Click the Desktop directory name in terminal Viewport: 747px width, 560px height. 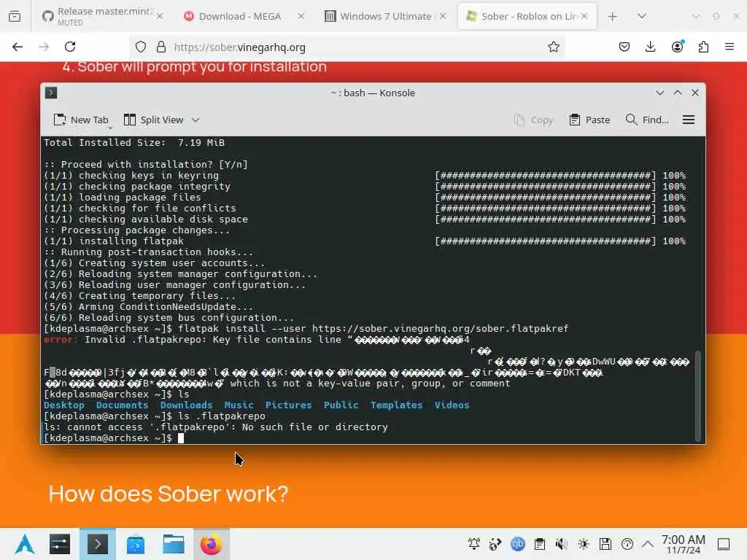coord(64,405)
